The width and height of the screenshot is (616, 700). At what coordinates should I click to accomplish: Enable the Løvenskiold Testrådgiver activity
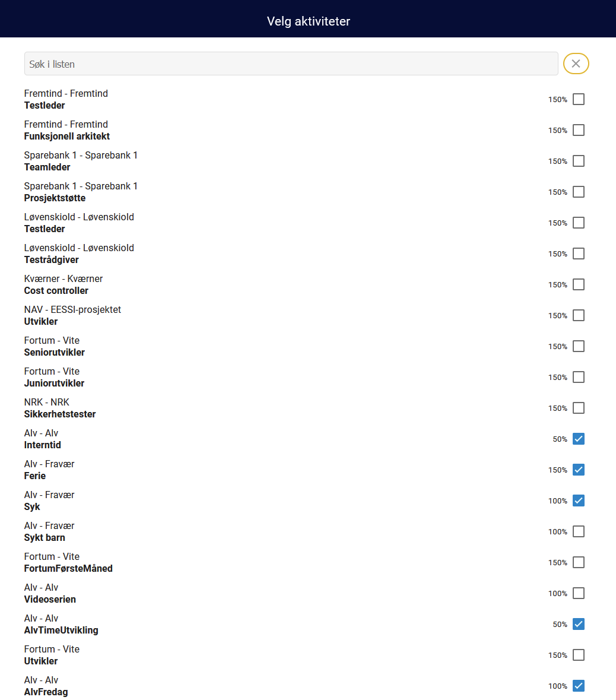pyautogui.click(x=579, y=254)
